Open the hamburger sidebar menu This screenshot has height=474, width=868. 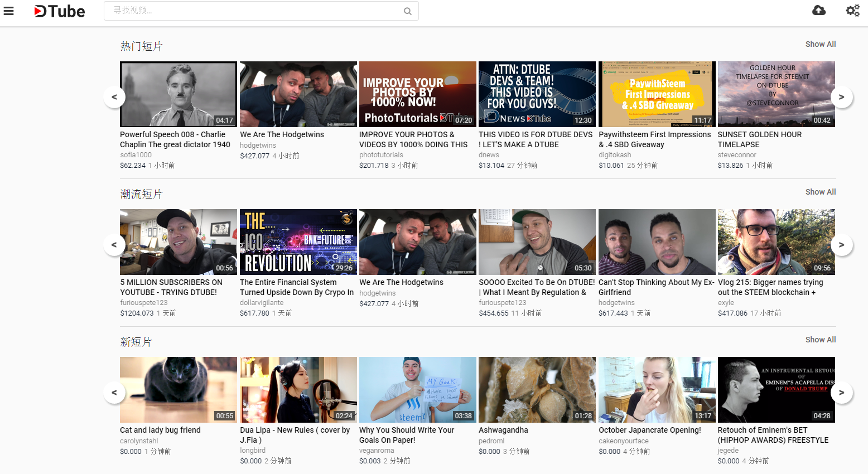(x=8, y=11)
